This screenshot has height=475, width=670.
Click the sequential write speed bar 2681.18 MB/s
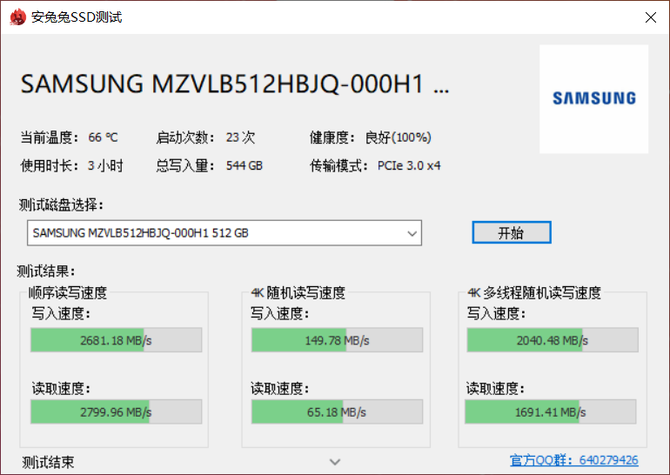[116, 340]
